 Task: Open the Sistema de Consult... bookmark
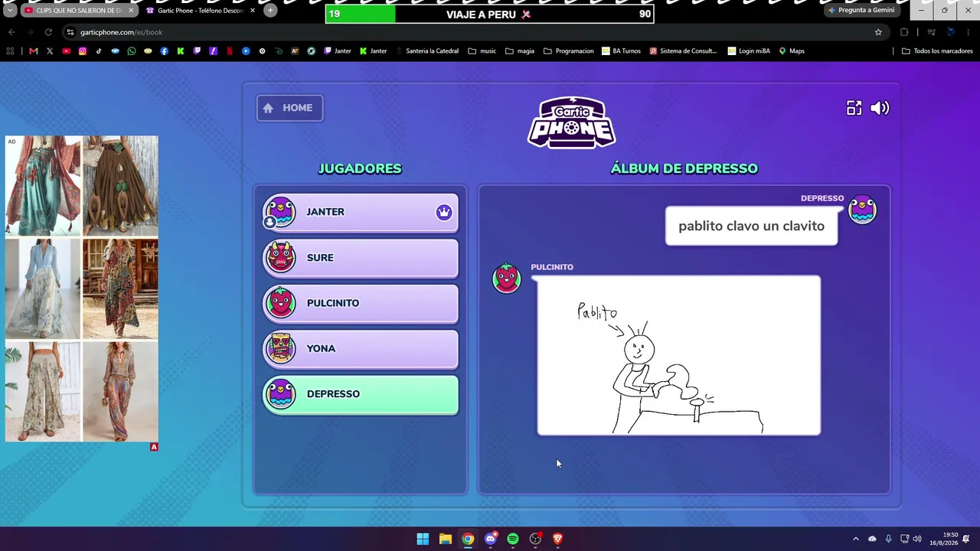[683, 51]
